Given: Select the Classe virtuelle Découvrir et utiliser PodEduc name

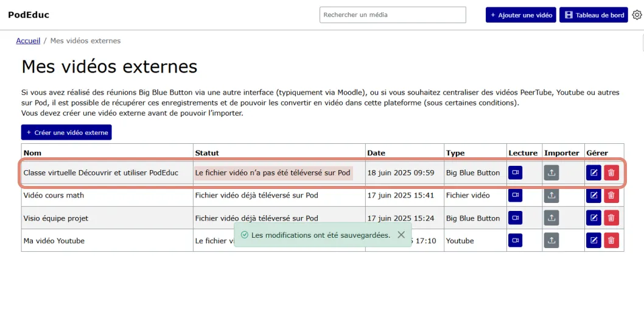Looking at the screenshot, I should click(101, 173).
